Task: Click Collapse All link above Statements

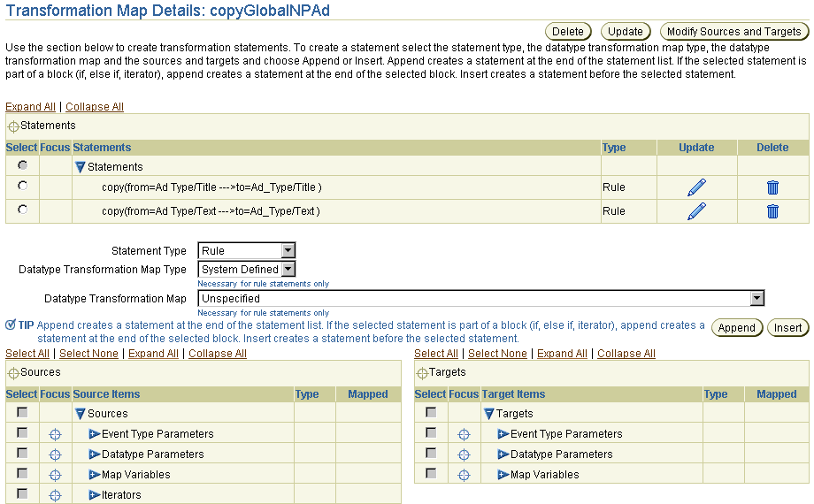Action: [95, 106]
